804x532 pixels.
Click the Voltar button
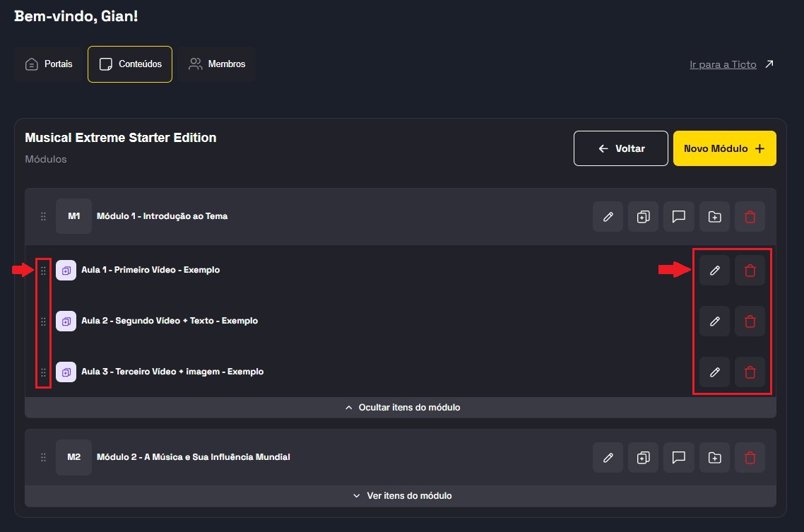(x=620, y=148)
